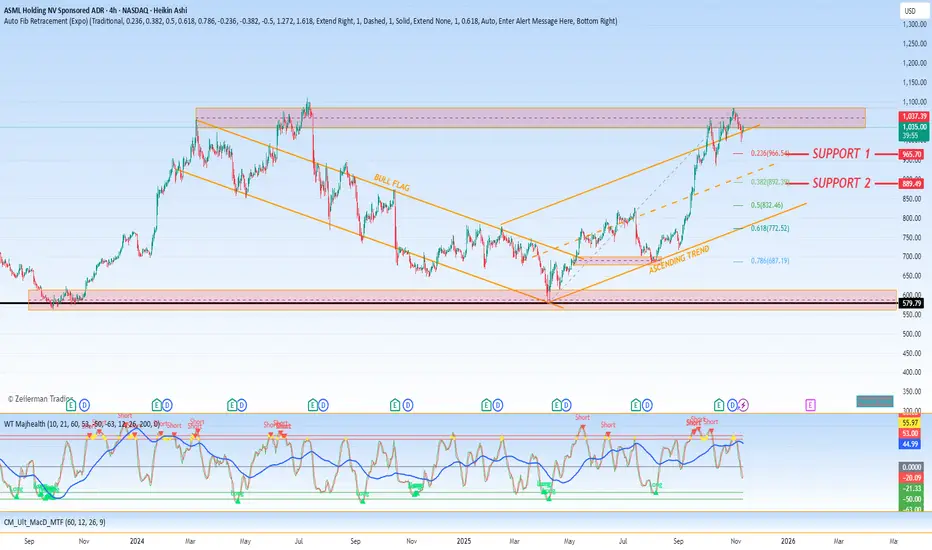Click the Zeiierman Trading watermark text

38,399
